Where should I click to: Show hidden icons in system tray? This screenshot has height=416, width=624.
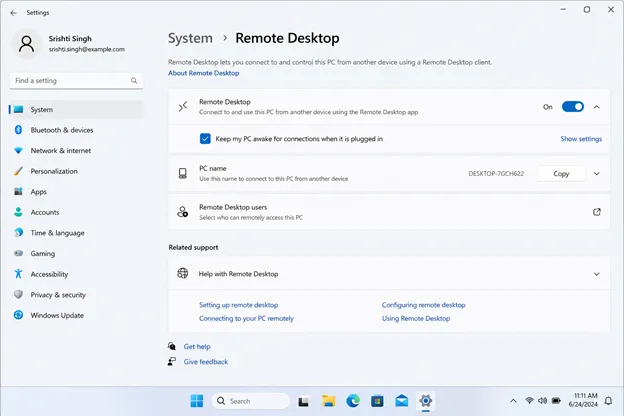(513, 401)
